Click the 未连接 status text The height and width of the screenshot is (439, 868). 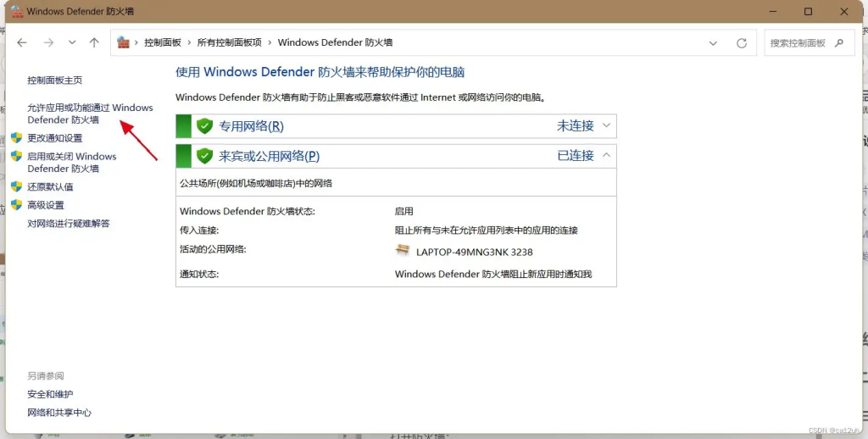coord(576,125)
